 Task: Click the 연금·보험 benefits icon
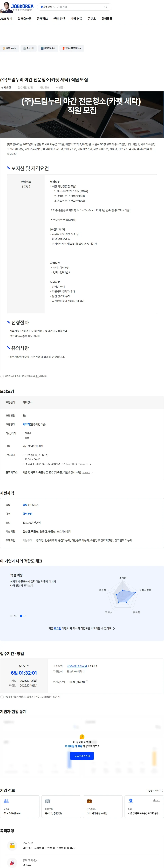(x=12, y=845)
